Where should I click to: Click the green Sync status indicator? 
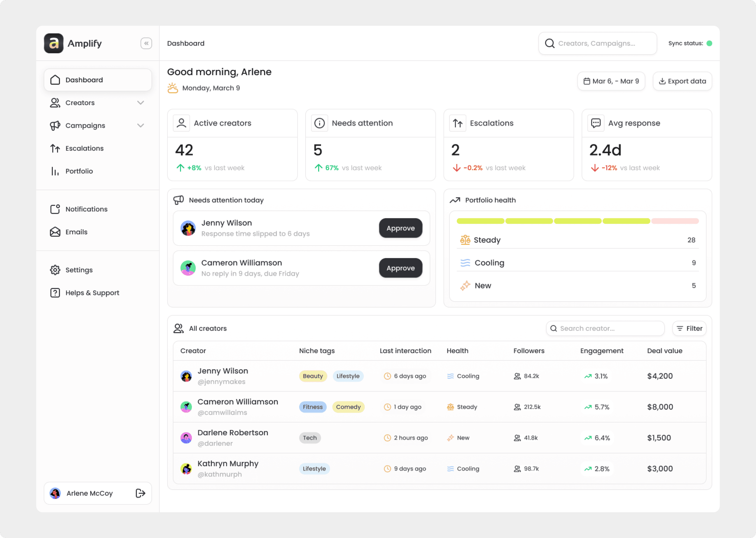pos(709,43)
